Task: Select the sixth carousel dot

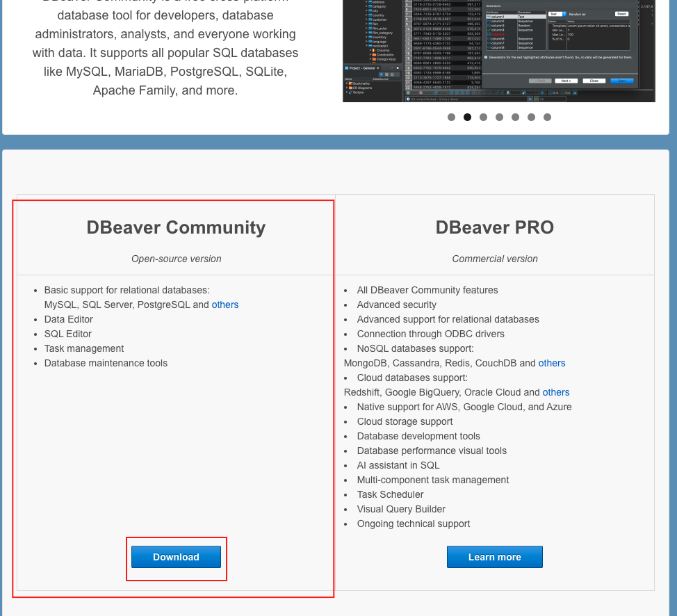Action: pyautogui.click(x=531, y=117)
